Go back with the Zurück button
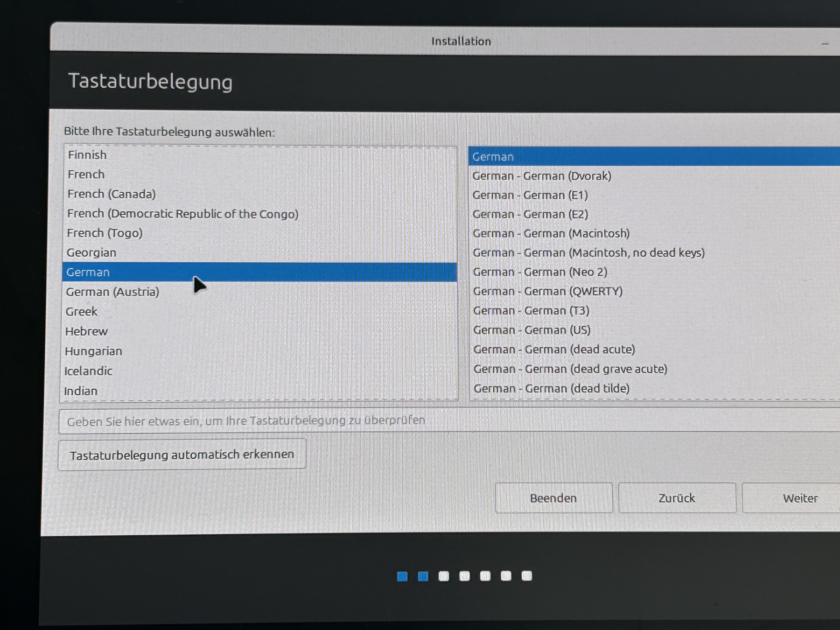The image size is (840, 630). coord(677,498)
